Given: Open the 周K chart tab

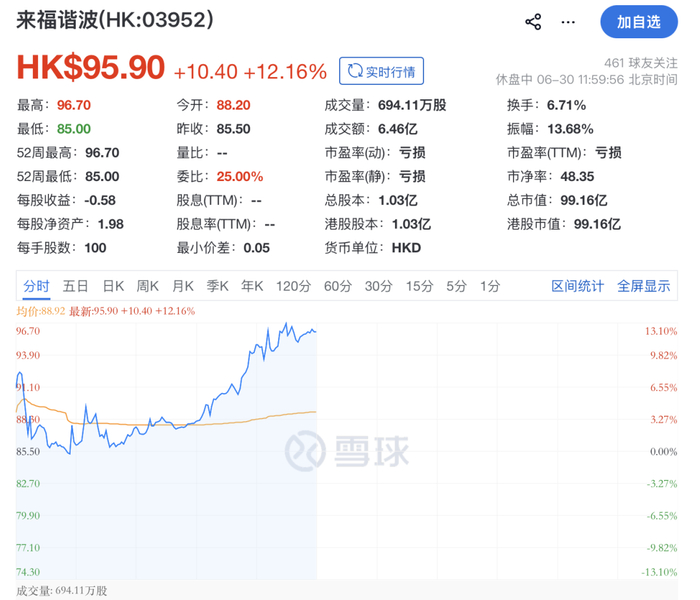Looking at the screenshot, I should click(148, 286).
